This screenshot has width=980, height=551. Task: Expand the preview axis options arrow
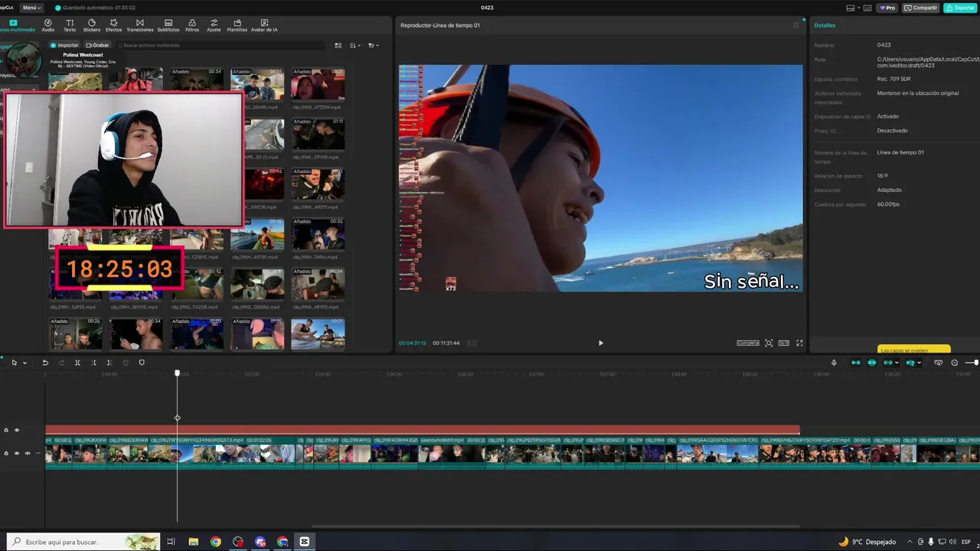919,363
